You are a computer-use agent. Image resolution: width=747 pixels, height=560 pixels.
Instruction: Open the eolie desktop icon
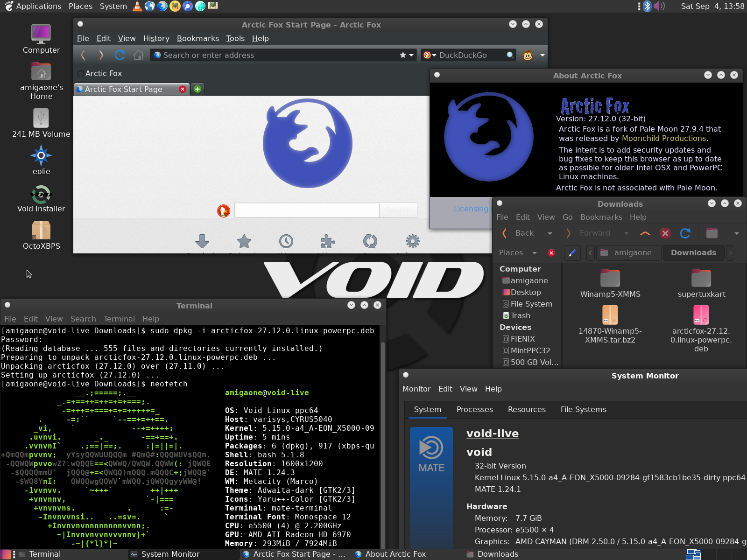(x=41, y=160)
